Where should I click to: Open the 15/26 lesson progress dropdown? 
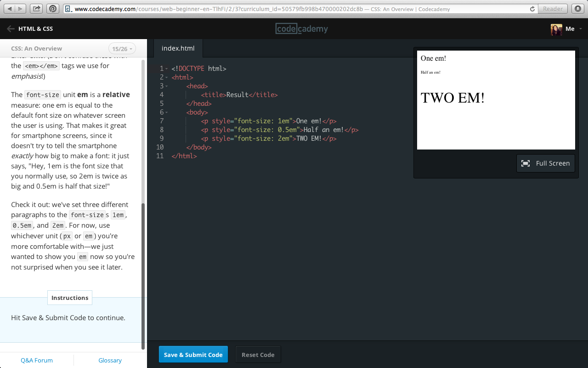[122, 48]
